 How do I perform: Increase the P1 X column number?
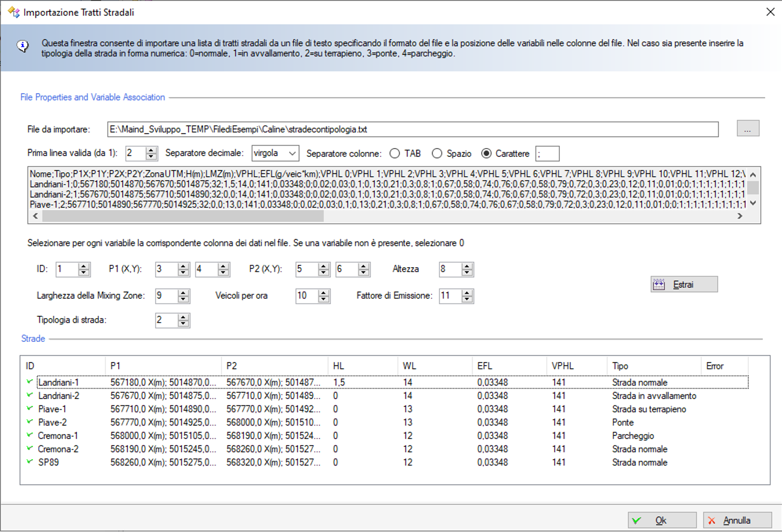click(x=184, y=266)
